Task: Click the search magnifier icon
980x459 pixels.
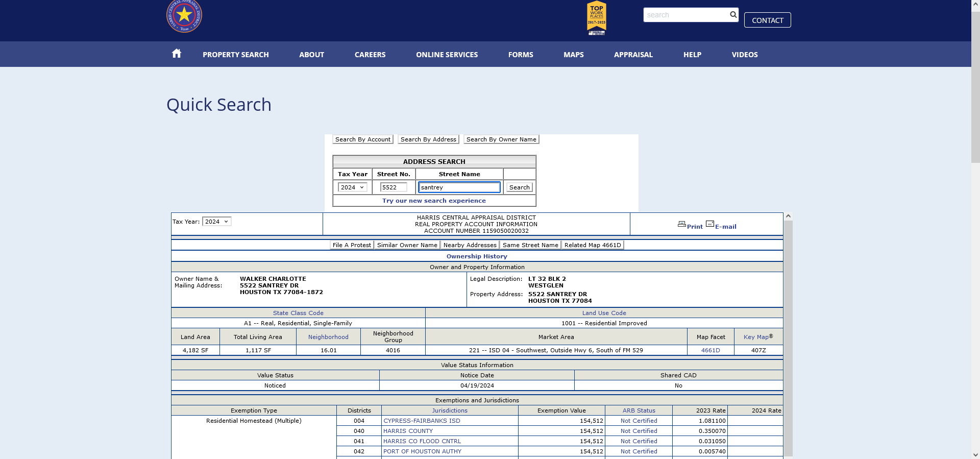Action: pyautogui.click(x=733, y=15)
